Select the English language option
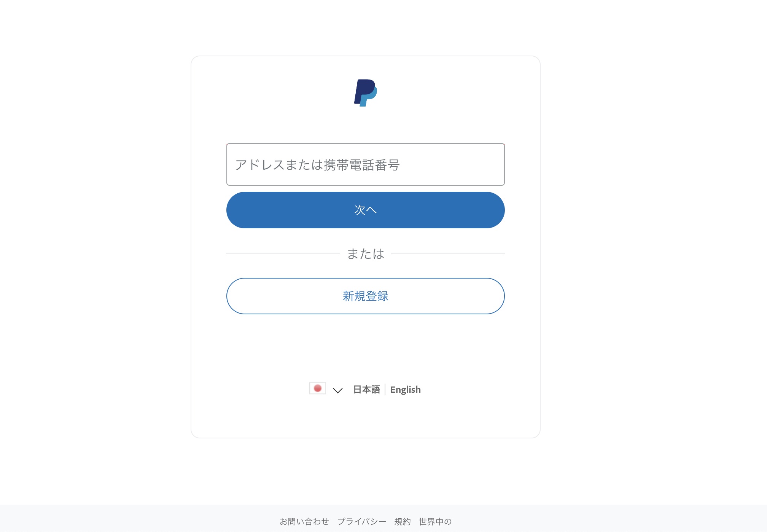 click(x=406, y=390)
